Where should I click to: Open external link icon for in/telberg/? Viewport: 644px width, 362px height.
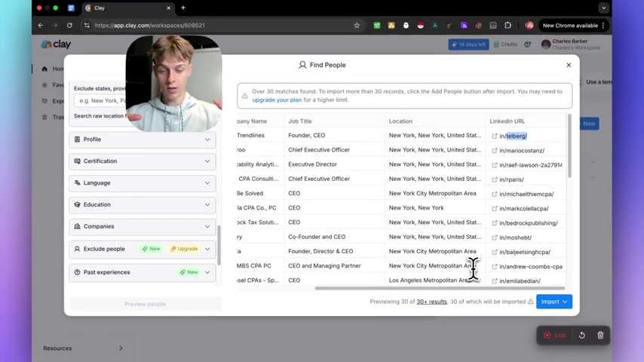pos(495,136)
